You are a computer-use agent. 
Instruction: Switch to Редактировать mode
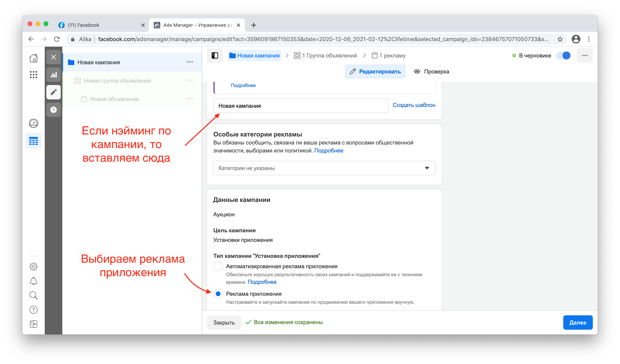click(x=375, y=71)
